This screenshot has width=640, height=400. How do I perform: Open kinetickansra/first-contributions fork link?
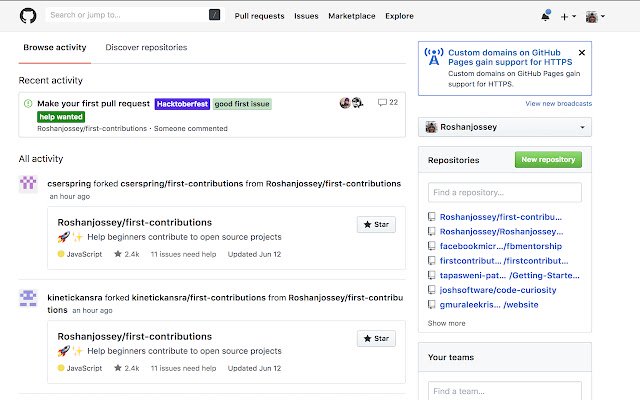198,298
